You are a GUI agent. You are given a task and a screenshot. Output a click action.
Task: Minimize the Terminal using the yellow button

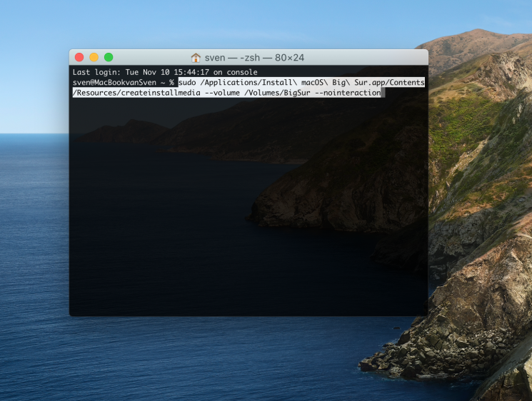coord(94,57)
